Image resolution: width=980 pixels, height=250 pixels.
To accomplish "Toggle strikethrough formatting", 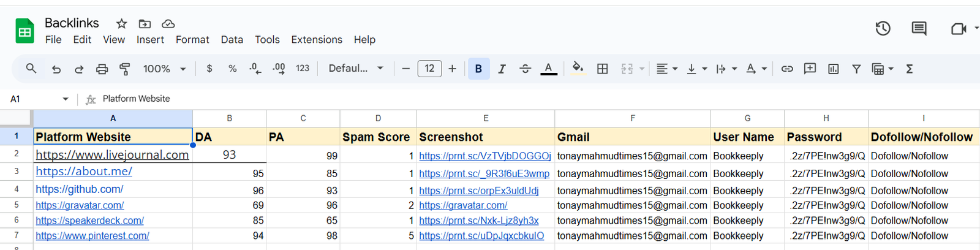I will click(x=525, y=69).
